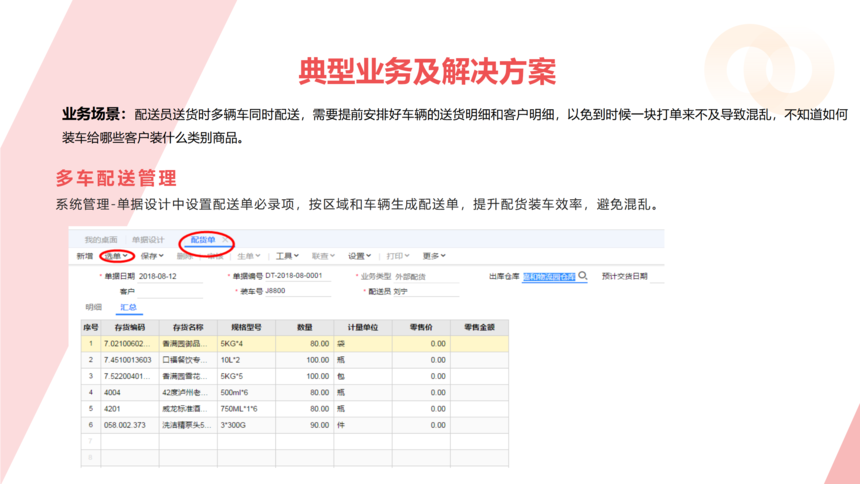
Task: Select cell 7.02100602... in row 1
Action: [130, 344]
